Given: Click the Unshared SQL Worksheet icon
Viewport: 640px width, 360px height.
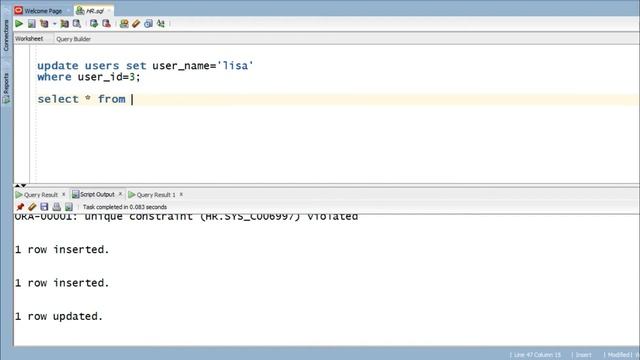Looking at the screenshot, I should [x=124, y=24].
